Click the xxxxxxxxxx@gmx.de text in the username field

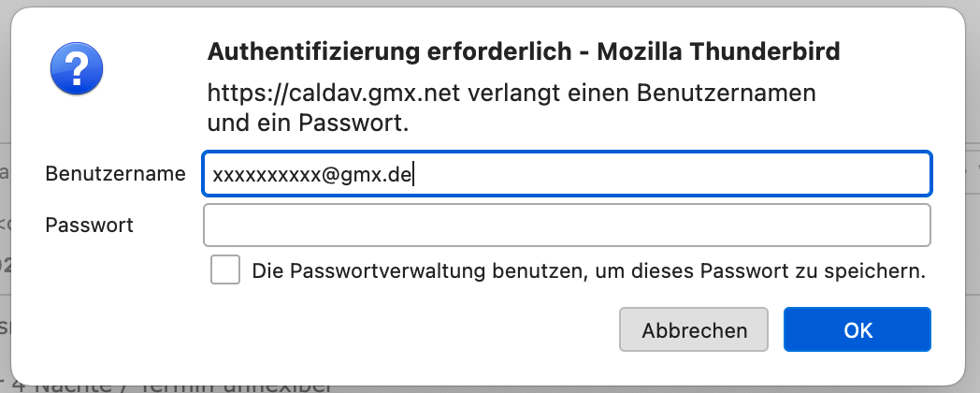point(312,175)
